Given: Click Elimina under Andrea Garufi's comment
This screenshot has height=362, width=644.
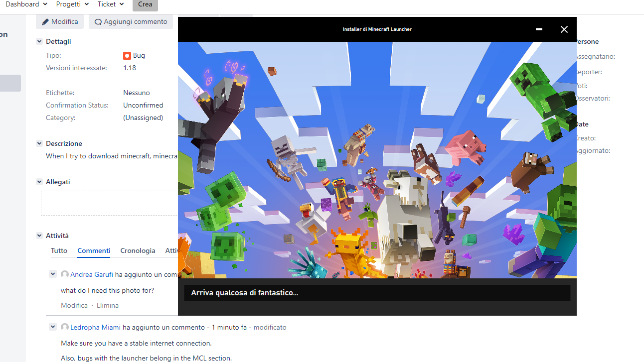Looking at the screenshot, I should coord(108,305).
